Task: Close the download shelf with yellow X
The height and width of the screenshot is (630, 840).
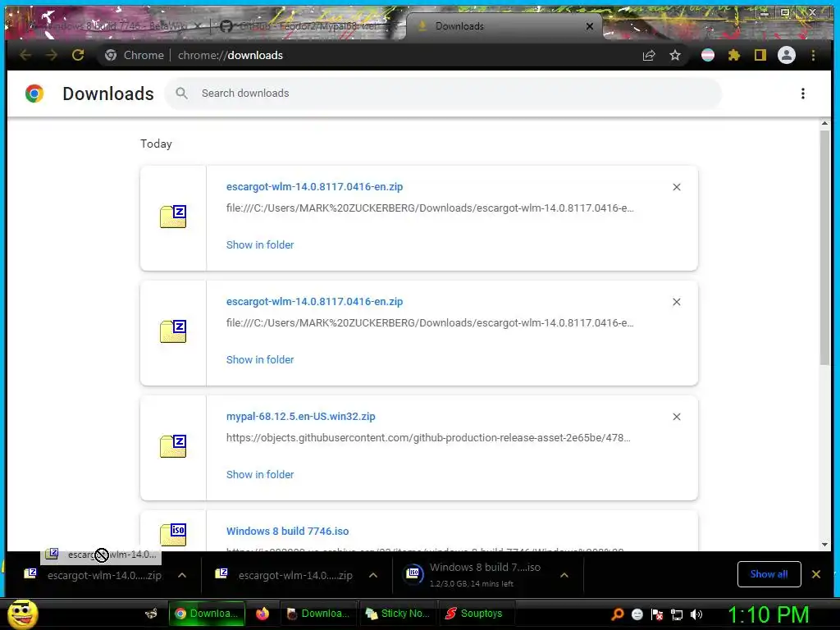Action: [816, 574]
